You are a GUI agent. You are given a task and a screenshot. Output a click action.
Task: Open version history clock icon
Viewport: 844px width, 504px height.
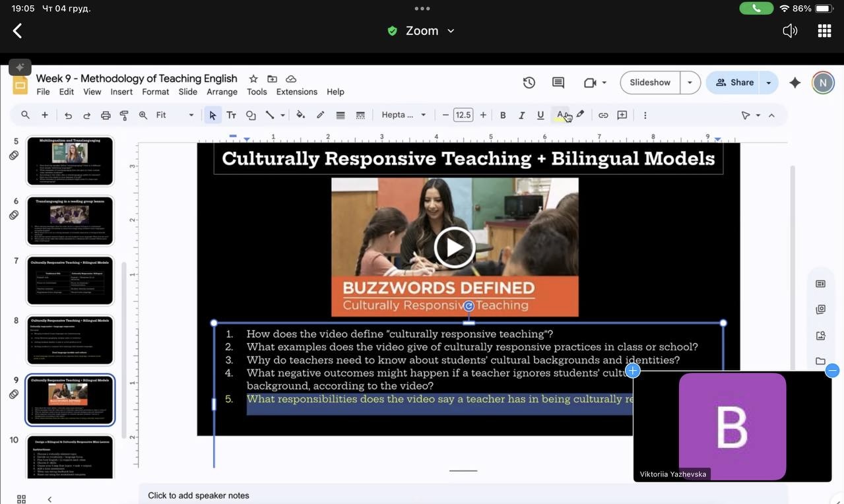tap(529, 82)
